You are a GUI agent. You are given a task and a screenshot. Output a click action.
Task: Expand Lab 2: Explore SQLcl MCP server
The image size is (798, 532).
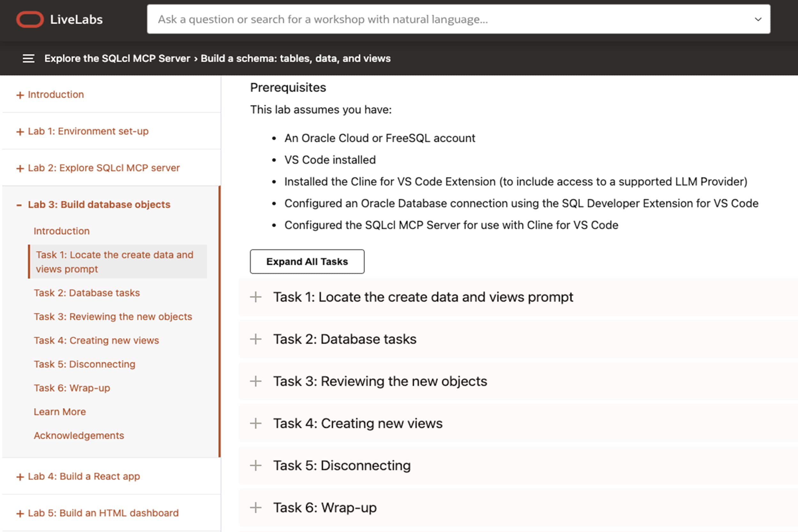click(x=104, y=168)
